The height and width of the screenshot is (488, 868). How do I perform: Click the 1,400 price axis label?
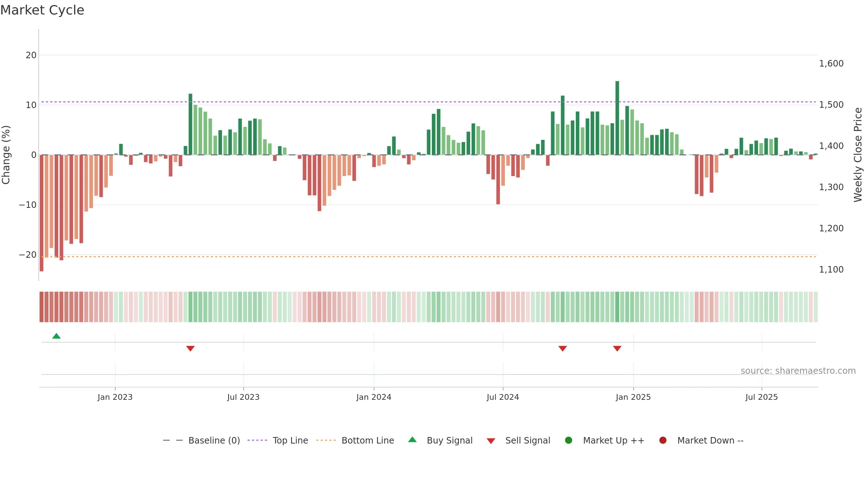point(831,146)
